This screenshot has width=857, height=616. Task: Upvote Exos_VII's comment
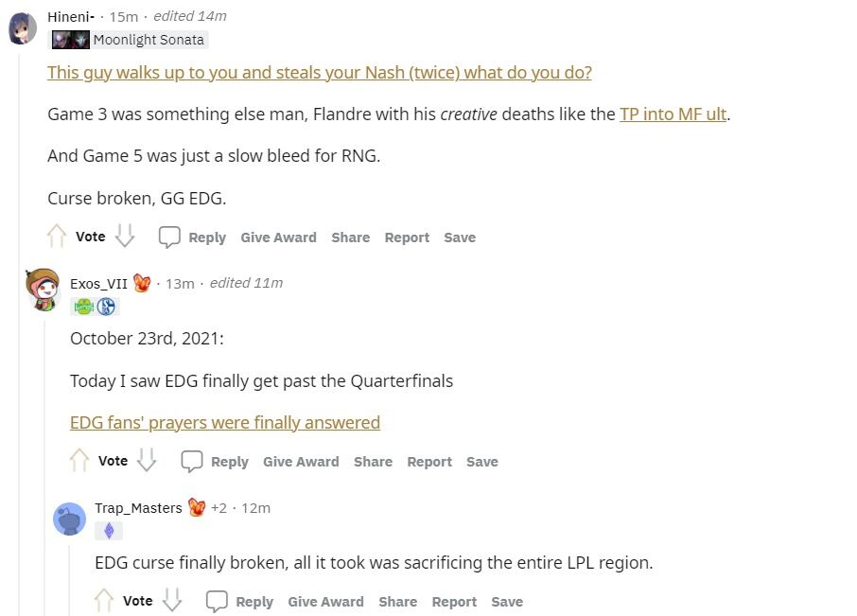(79, 460)
